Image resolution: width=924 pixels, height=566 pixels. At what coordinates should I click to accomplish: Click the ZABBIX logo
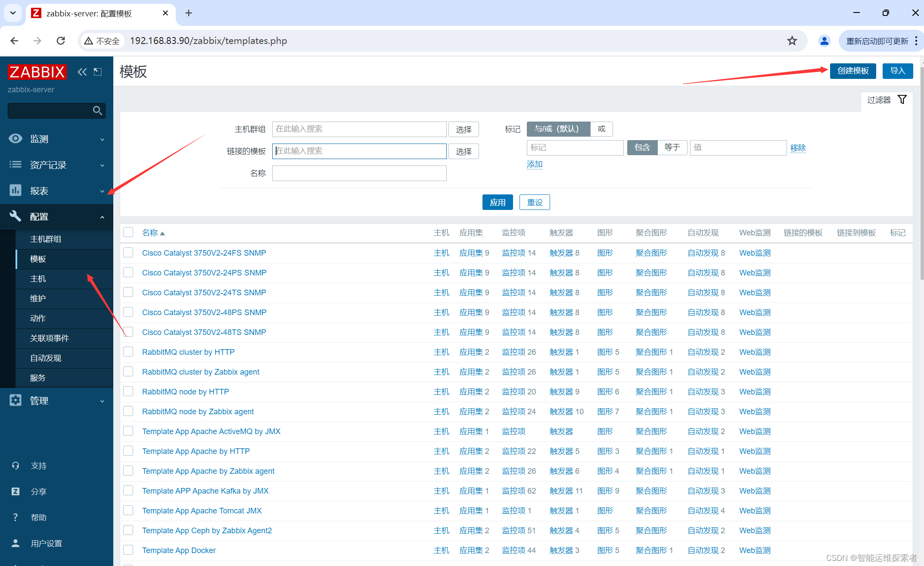(37, 72)
